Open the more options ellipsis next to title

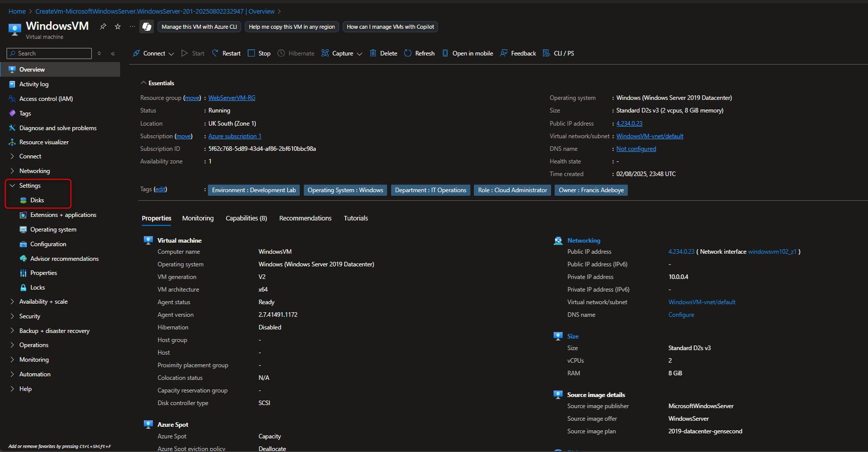(x=132, y=27)
